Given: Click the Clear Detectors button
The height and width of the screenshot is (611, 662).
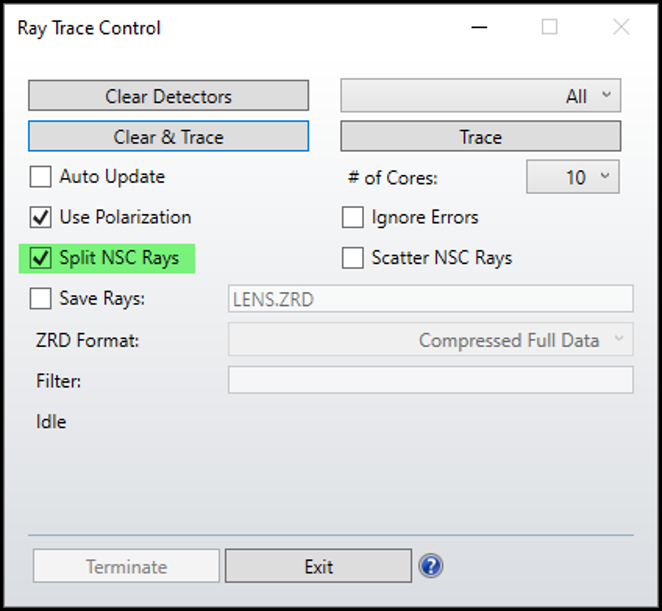Looking at the screenshot, I should (x=168, y=95).
